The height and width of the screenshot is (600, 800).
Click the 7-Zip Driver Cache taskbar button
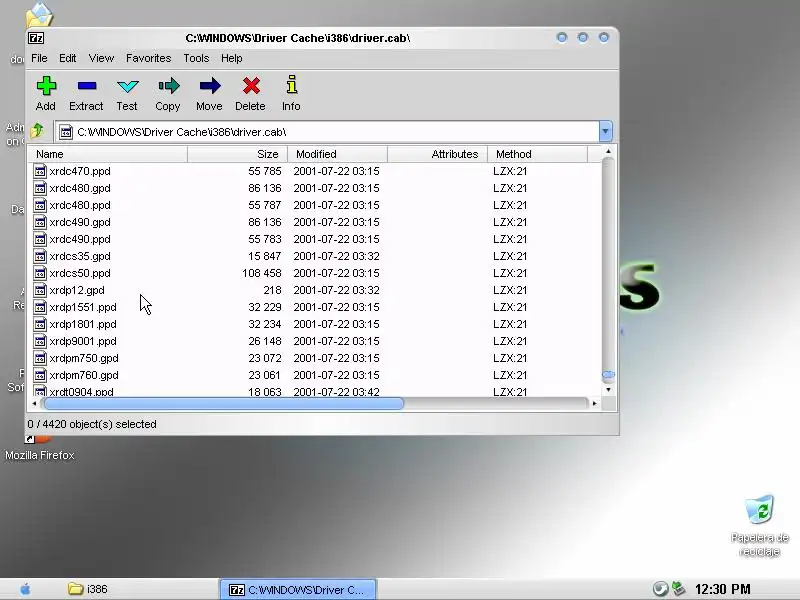point(298,590)
